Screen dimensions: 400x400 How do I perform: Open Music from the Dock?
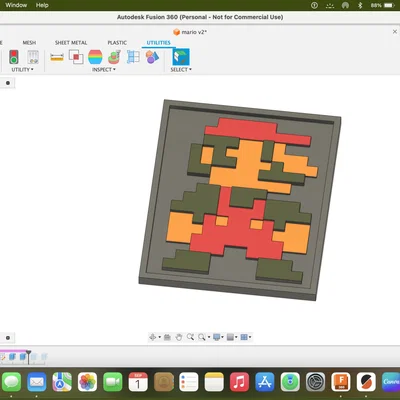239,382
